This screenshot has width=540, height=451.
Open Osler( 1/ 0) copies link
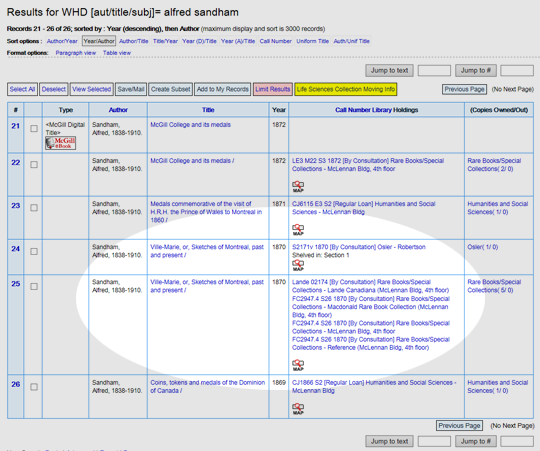click(482, 247)
